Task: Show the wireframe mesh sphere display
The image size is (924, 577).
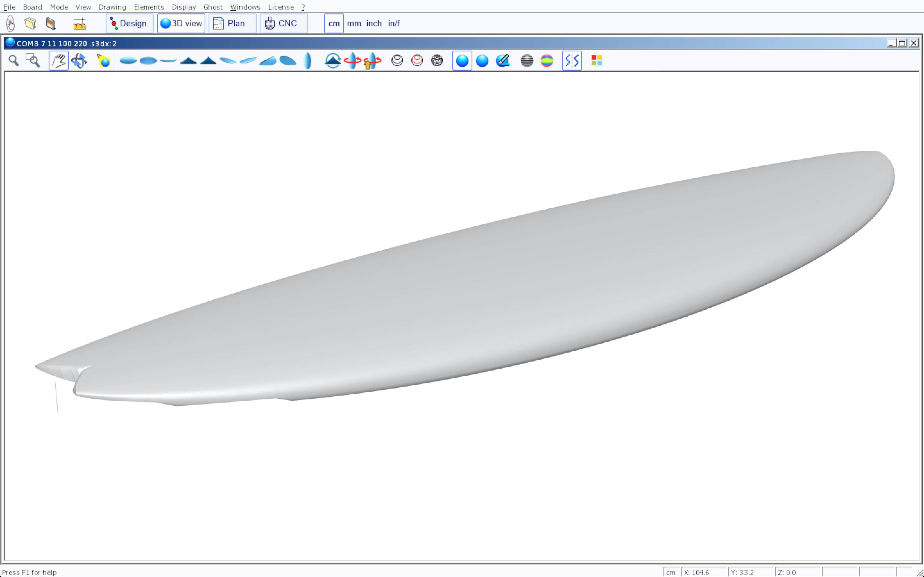Action: coord(437,61)
